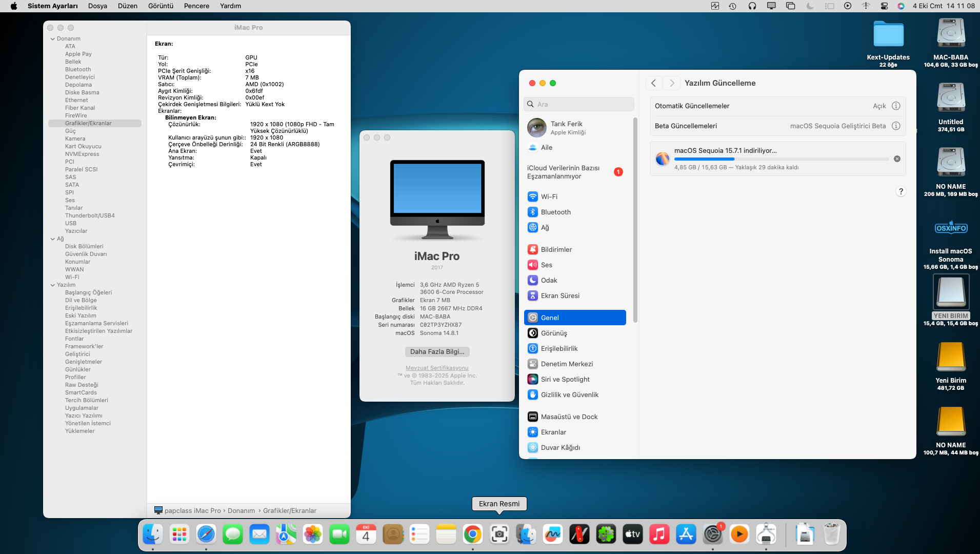Collapse the Yazılım tree section

coord(53,285)
